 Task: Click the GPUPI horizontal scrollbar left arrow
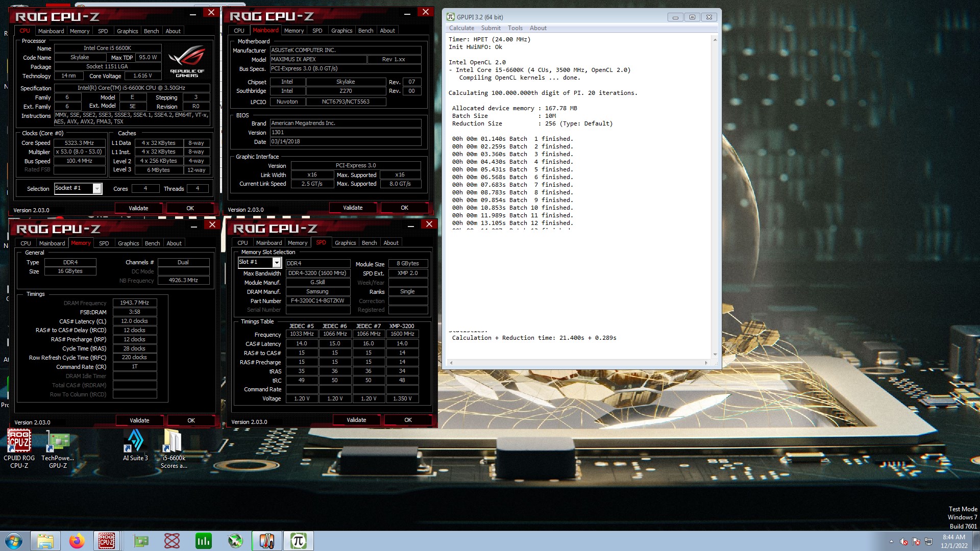pos(451,363)
